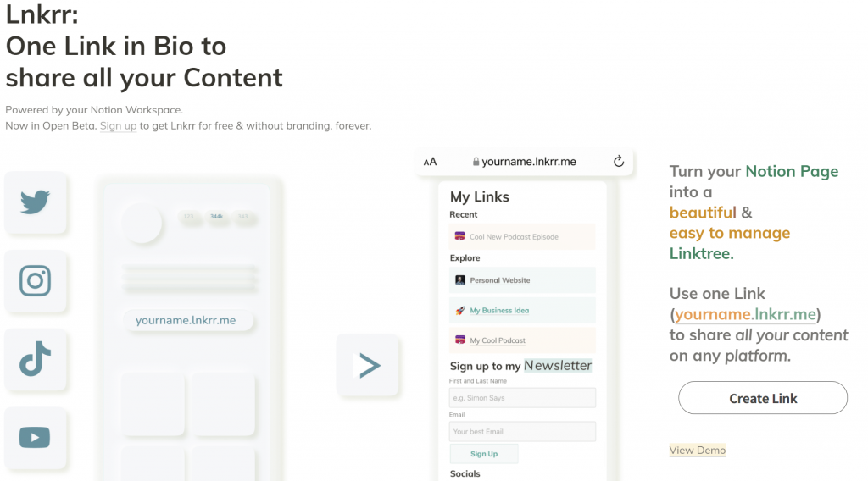868x481 pixels.
Task: Open the YouTube play icon tile
Action: point(36,438)
